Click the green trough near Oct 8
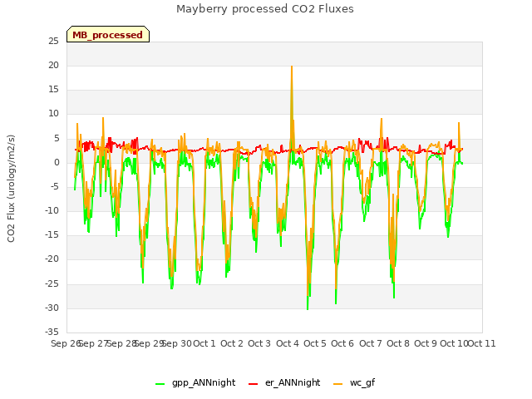Image resolution: width=532 pixels, height=399 pixels. coord(394,298)
